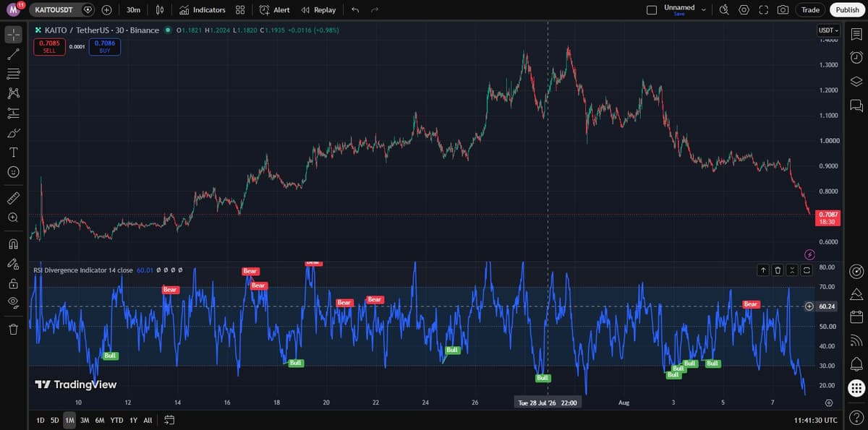The height and width of the screenshot is (430, 868).
Task: Click plus button beside 60.24 price label
Action: point(809,306)
